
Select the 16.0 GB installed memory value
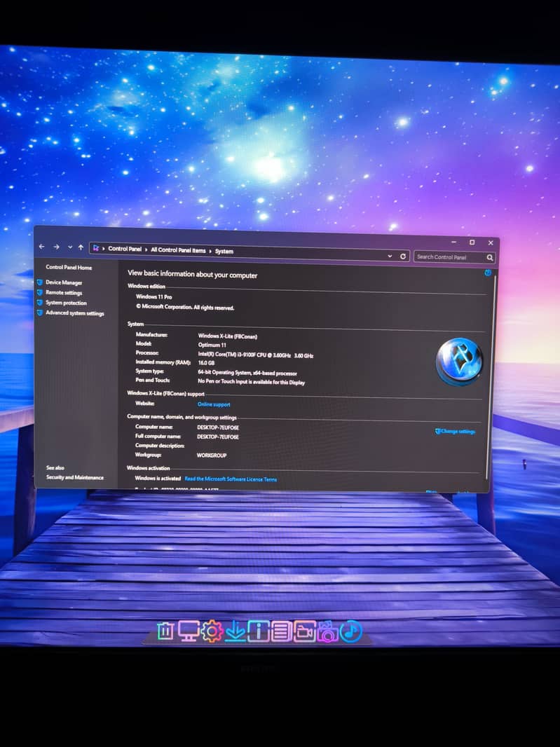(206, 363)
